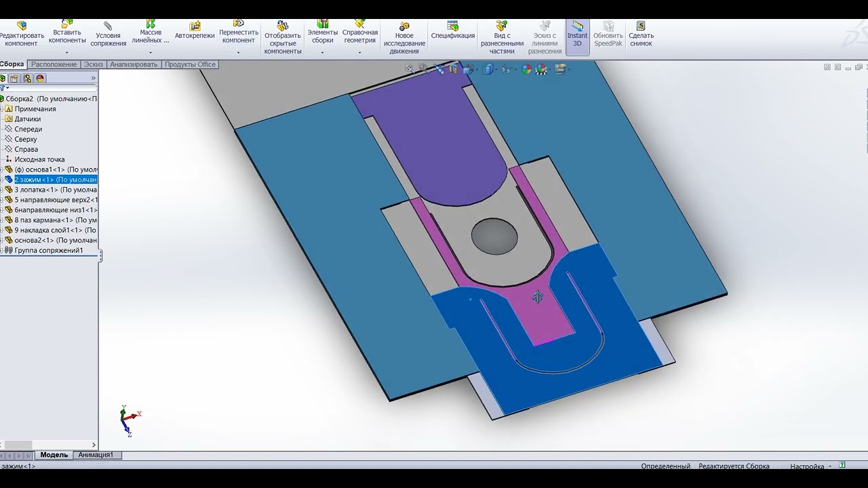Click the Отобразить скрытые компоненты tool
This screenshot has height=488, width=868.
283,38
